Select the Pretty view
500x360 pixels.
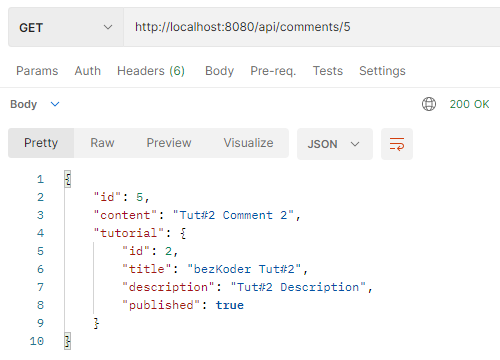[41, 143]
